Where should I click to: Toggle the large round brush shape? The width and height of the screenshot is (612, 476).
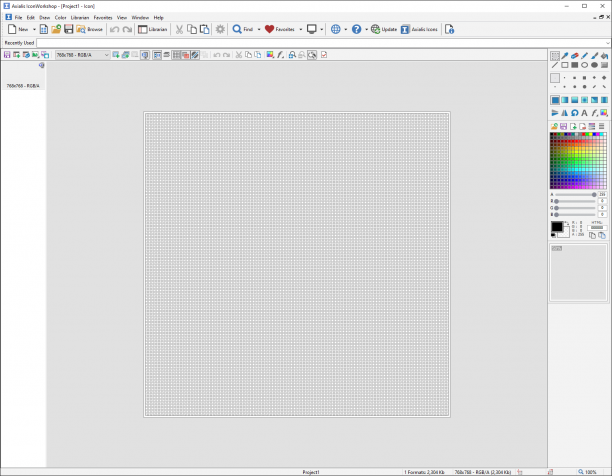tap(584, 87)
